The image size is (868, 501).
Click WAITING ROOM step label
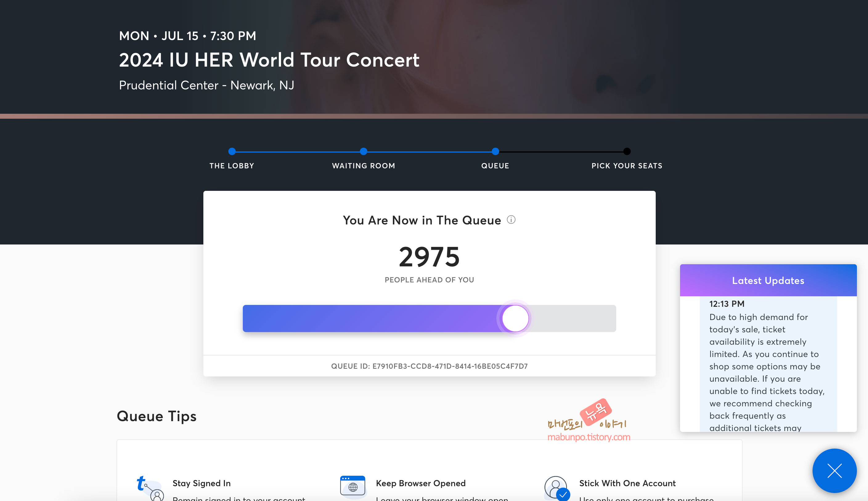[364, 166]
